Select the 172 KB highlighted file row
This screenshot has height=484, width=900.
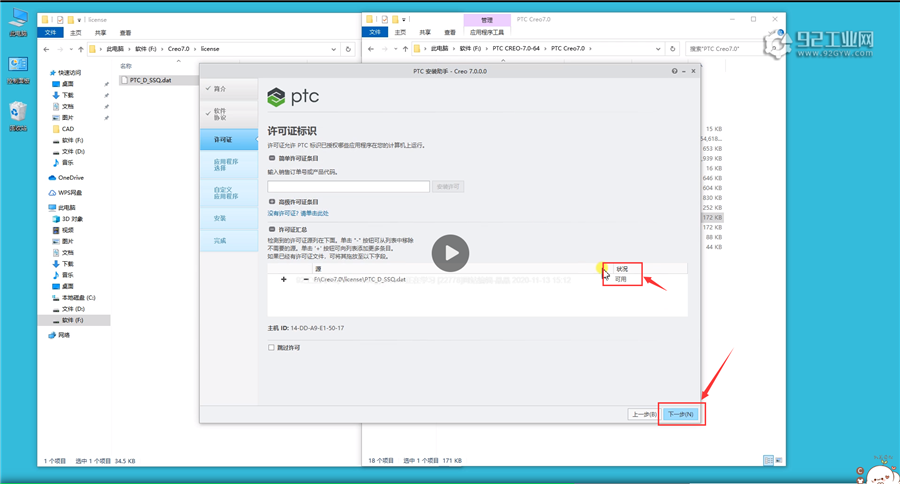(712, 218)
